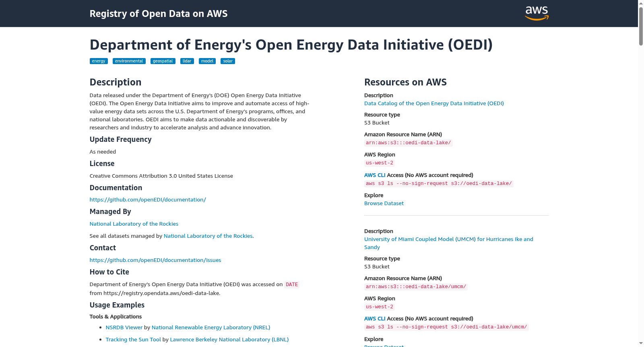Click the command aws s3 ls for oedi-data-lake/

439,183
